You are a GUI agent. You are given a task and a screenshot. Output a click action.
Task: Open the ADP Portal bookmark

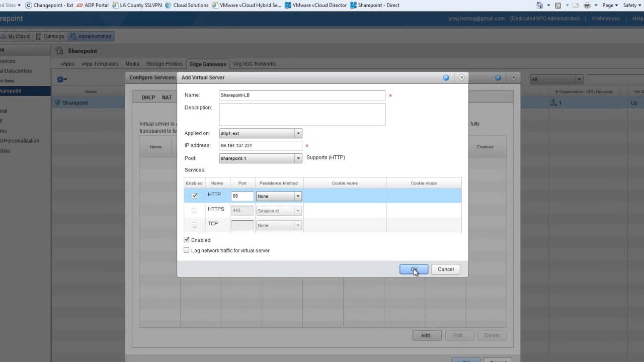pyautogui.click(x=92, y=5)
